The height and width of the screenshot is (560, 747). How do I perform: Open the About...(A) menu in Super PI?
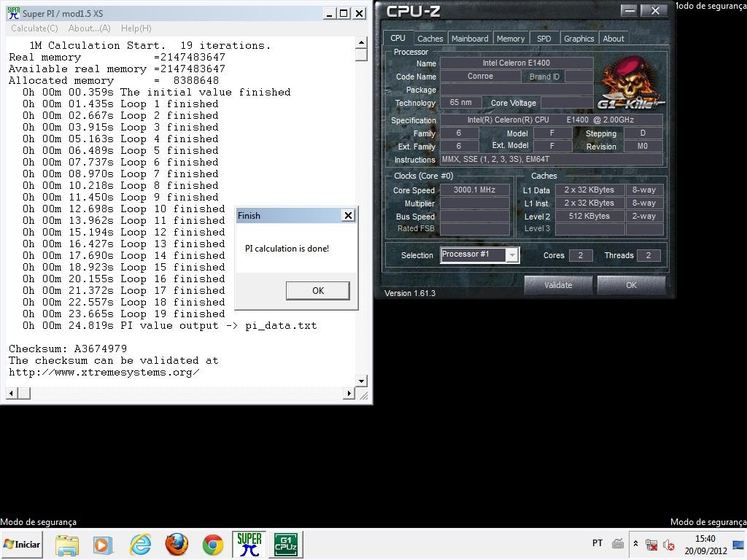click(89, 28)
